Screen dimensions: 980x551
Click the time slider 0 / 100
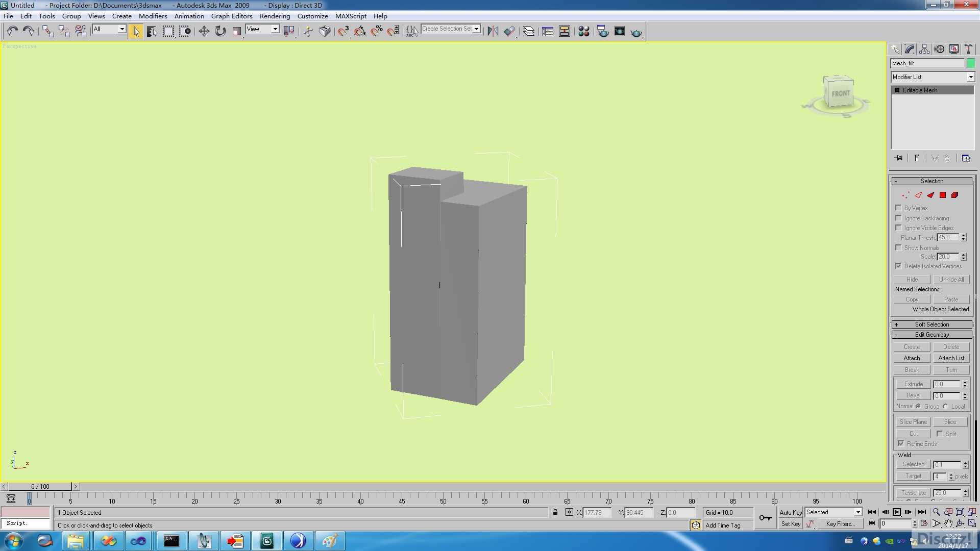point(40,487)
